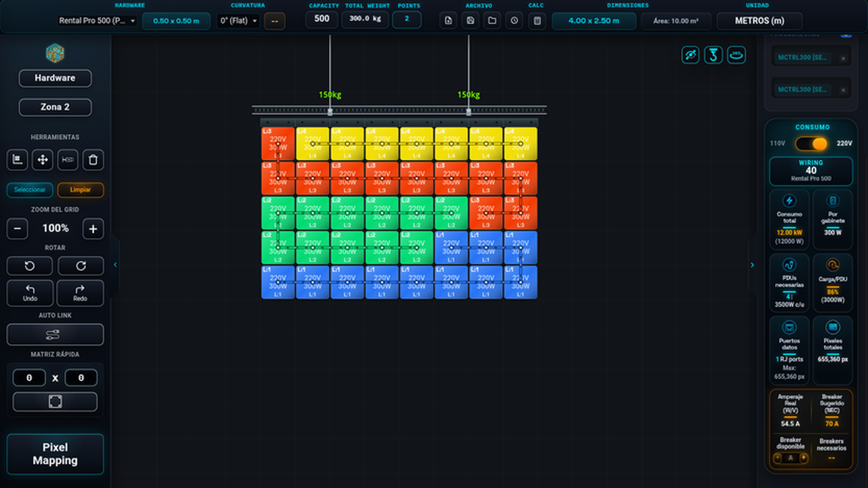Open the history clock
Image resolution: width=868 pixels, height=488 pixels.
click(x=514, y=21)
